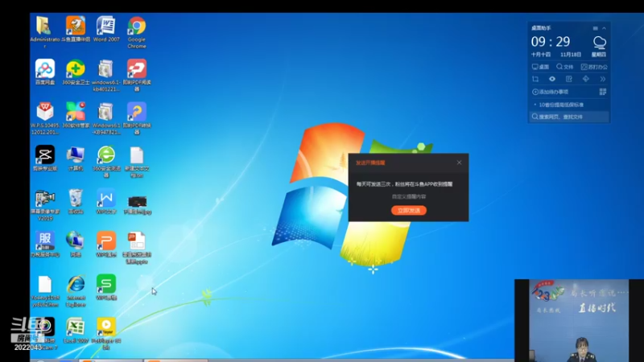The height and width of the screenshot is (362, 644).
Task: Open the Computer desktop icon
Action: coord(76,158)
